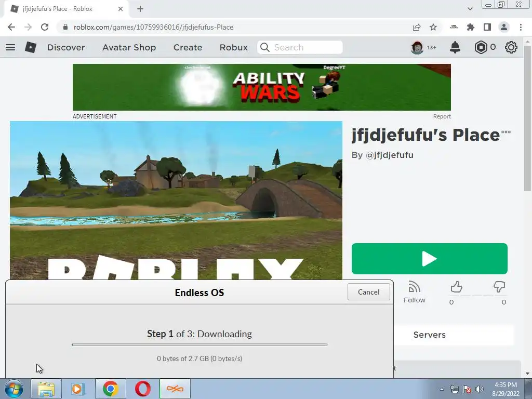Image resolution: width=532 pixels, height=399 pixels.
Task: Open the taskbar clock showing 4:35 PM
Action: click(x=506, y=389)
